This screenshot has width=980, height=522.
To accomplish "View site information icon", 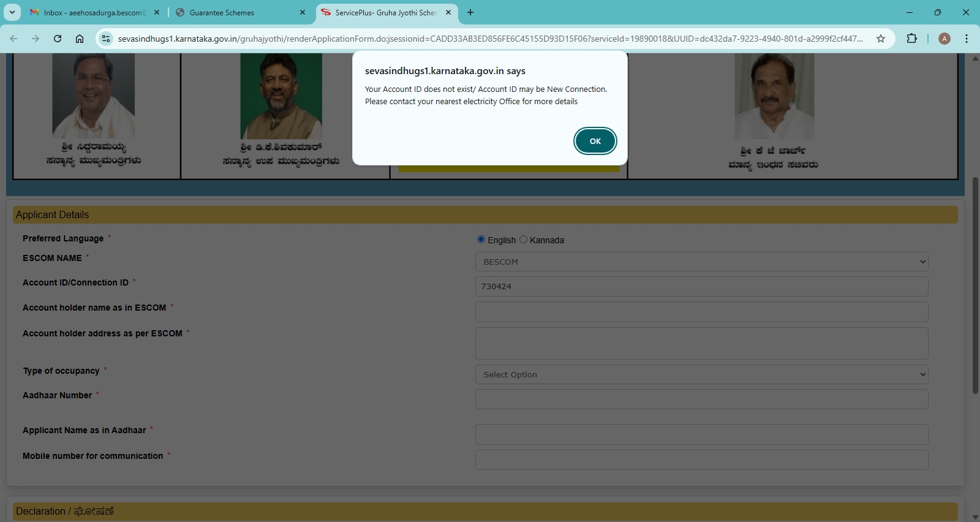I will [106, 39].
